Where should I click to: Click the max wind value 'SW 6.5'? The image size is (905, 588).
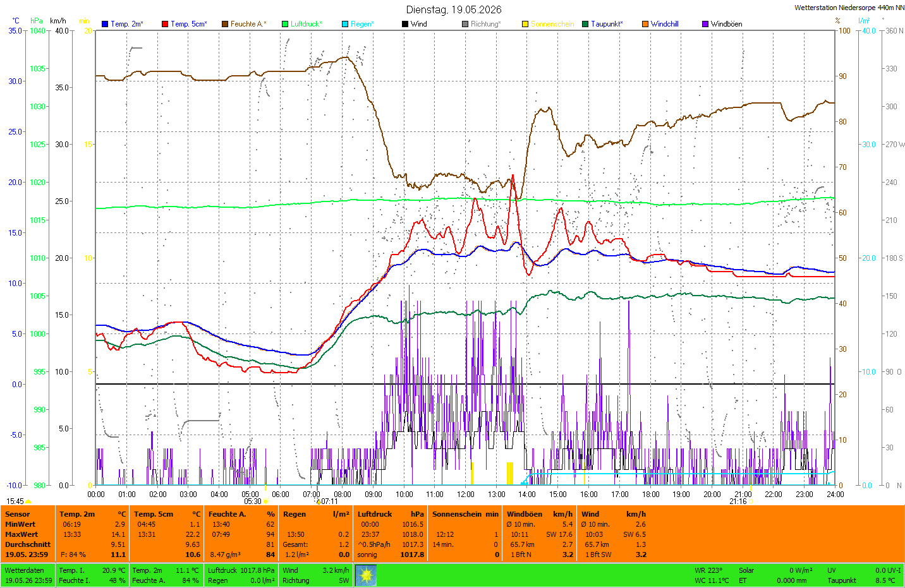pyautogui.click(x=635, y=534)
